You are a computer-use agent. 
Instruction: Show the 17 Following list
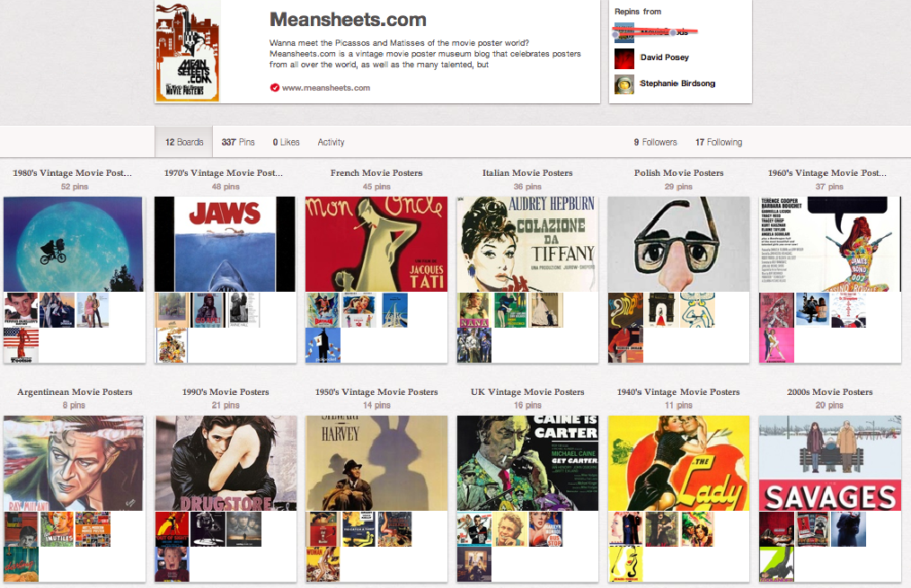719,142
